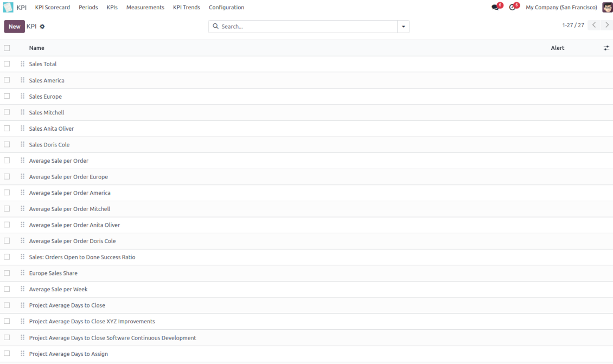Image resolution: width=613 pixels, height=364 pixels.
Task: Go to next page arrow
Action: (x=607, y=25)
